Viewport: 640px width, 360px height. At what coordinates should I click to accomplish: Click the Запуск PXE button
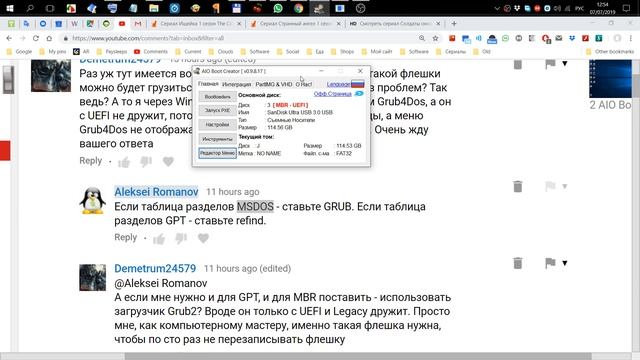217,111
